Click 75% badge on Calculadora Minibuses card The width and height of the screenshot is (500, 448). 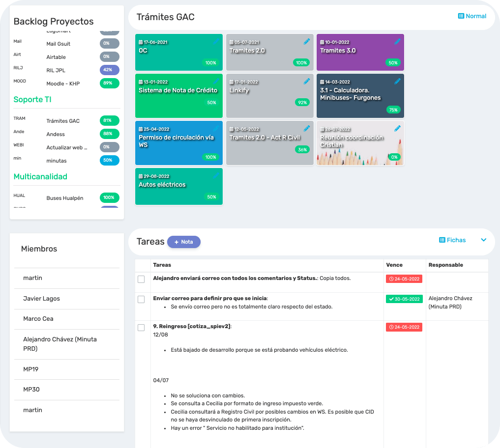tap(393, 110)
